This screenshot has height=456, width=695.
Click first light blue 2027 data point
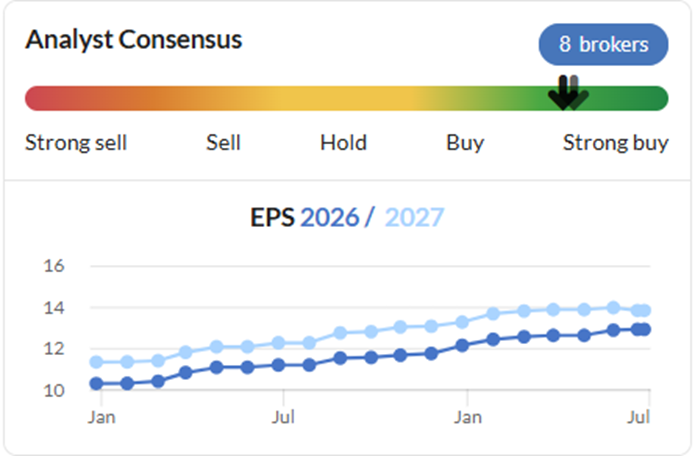pyautogui.click(x=96, y=362)
